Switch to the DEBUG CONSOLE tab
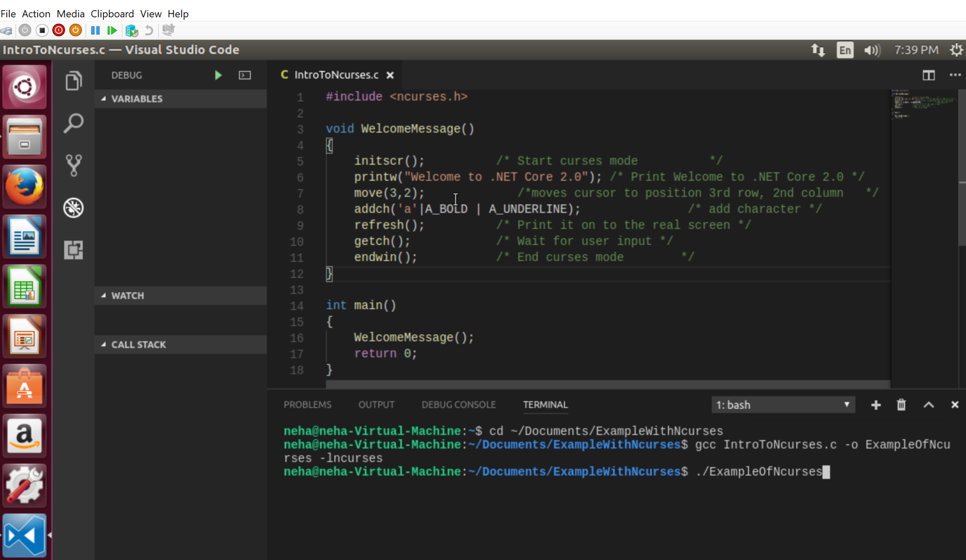966x560 pixels. (458, 405)
